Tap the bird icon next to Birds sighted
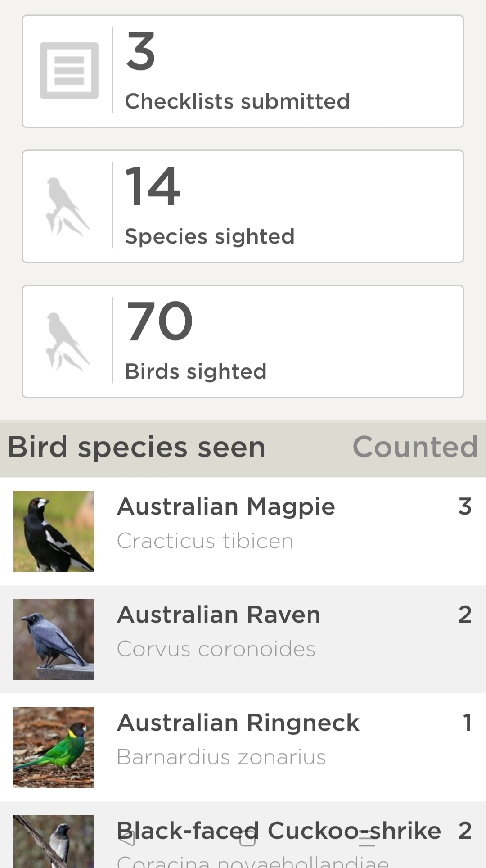This screenshot has height=868, width=486. 67,342
